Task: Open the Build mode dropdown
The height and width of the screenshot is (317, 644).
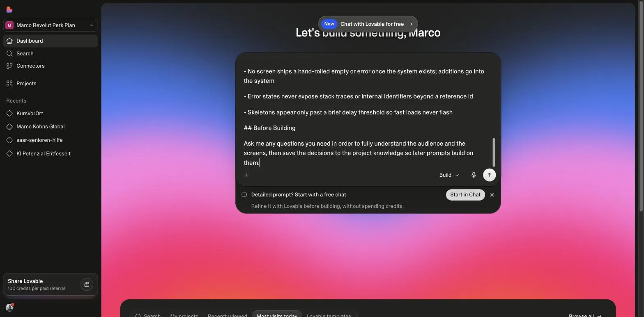Action: 449,175
